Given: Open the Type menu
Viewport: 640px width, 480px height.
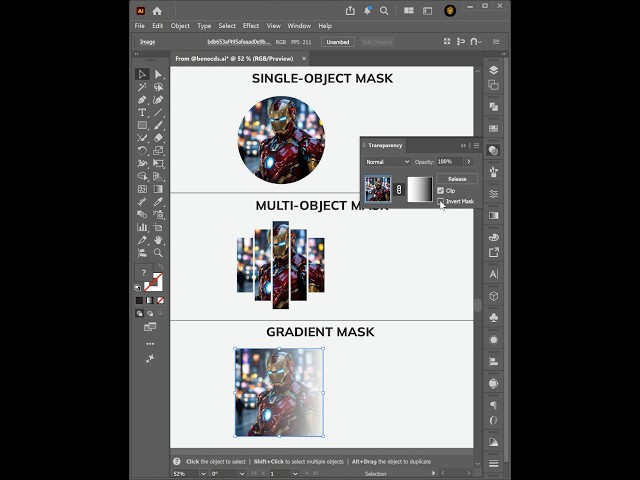Looking at the screenshot, I should click(x=204, y=26).
